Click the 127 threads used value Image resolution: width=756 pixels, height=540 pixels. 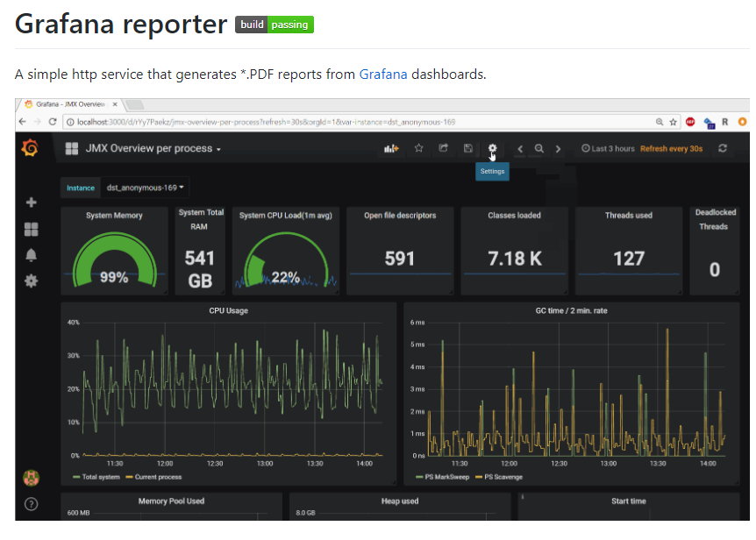[629, 259]
